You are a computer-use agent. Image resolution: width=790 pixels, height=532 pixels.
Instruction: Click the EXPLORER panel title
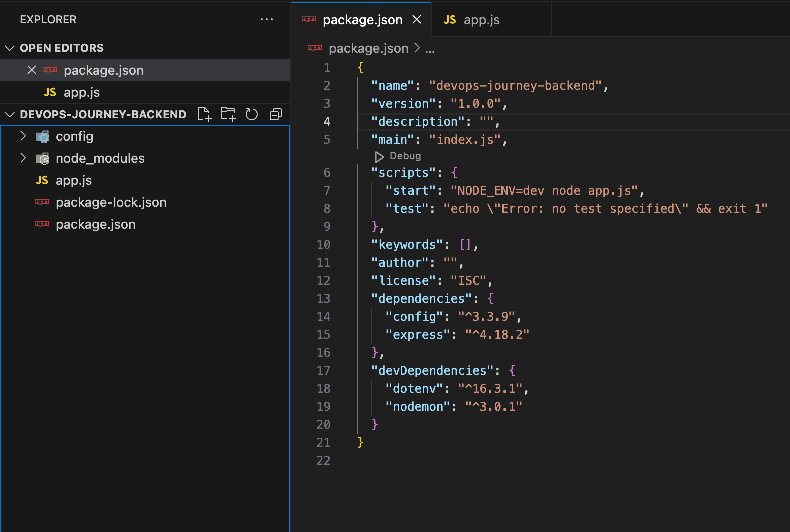point(48,19)
